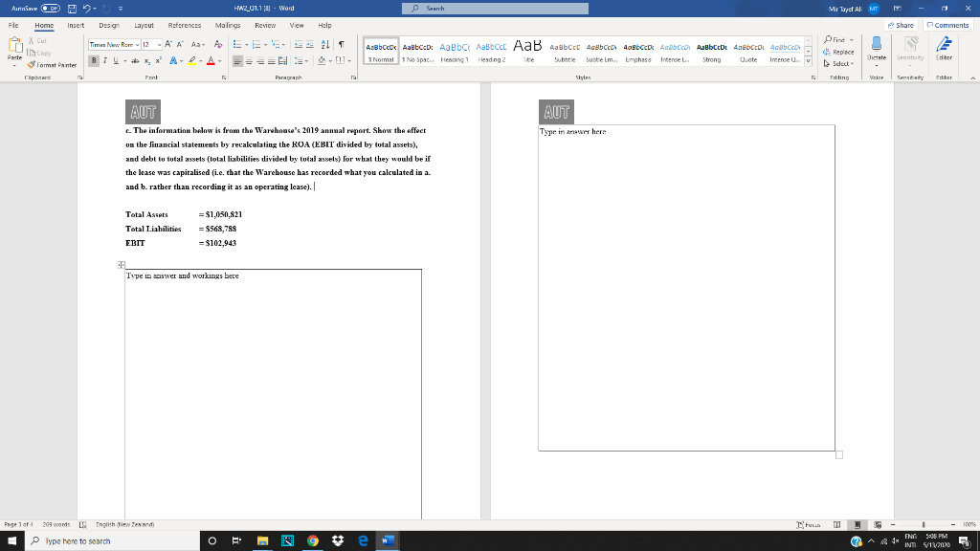Open the References ribbon tab
The width and height of the screenshot is (980, 551).
(x=184, y=26)
